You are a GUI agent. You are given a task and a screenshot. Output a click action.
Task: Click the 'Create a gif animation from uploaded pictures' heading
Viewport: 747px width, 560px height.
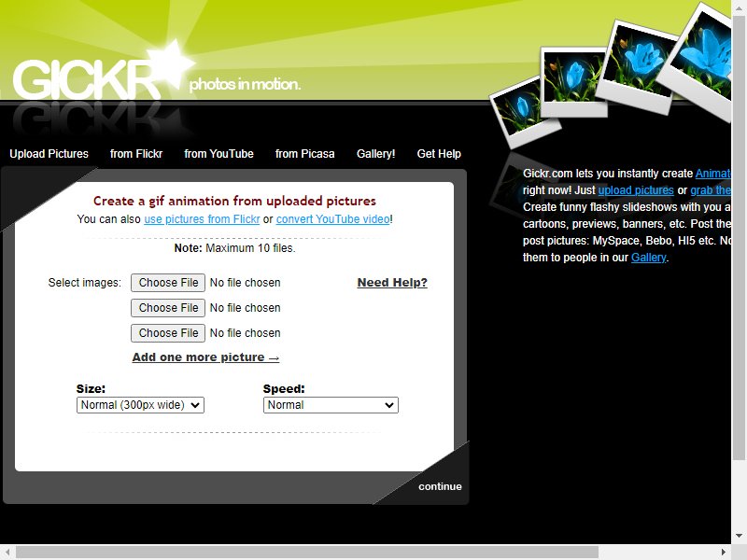(x=234, y=201)
